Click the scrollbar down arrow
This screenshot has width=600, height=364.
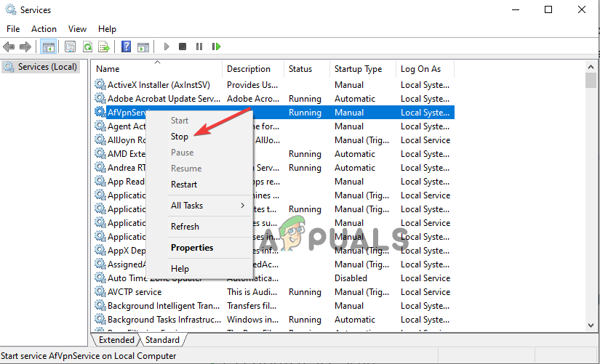click(591, 325)
